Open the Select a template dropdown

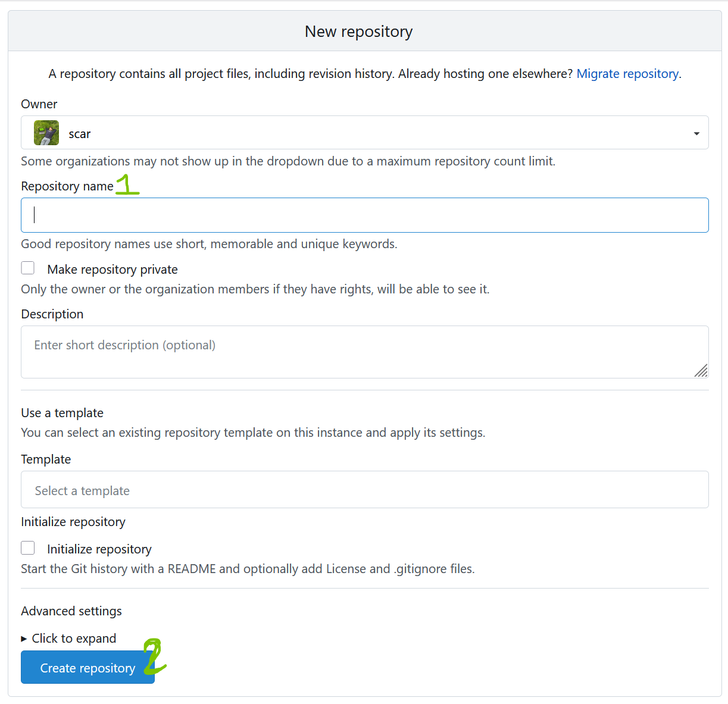tap(364, 490)
